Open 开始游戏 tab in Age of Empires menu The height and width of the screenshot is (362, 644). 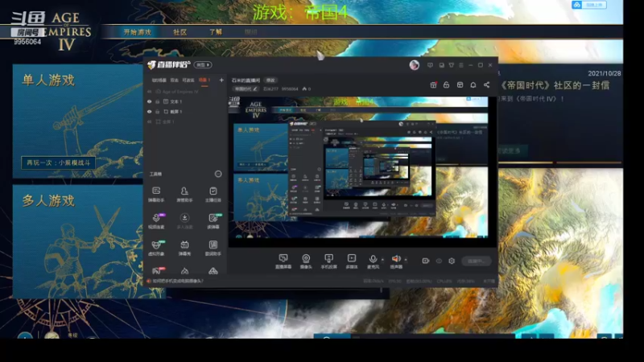click(138, 32)
